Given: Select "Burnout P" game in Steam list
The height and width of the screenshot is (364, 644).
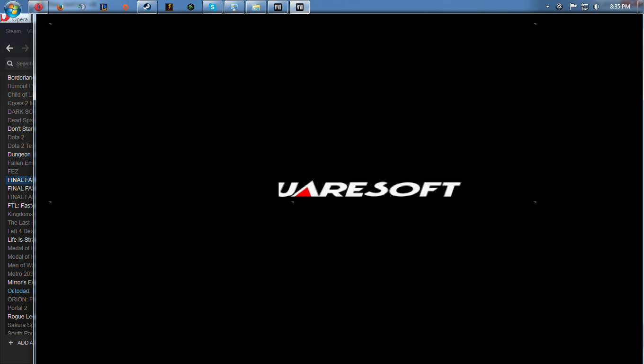Looking at the screenshot, I should (20, 86).
